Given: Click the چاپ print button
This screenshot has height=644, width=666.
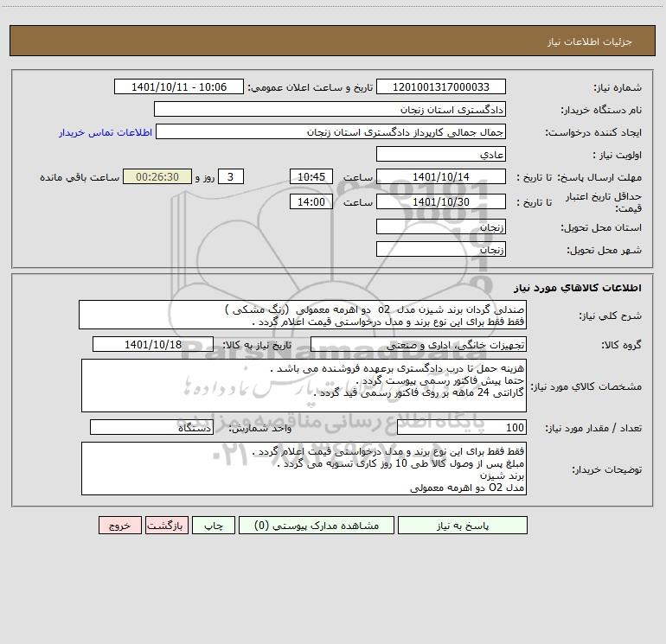Looking at the screenshot, I should (214, 526).
